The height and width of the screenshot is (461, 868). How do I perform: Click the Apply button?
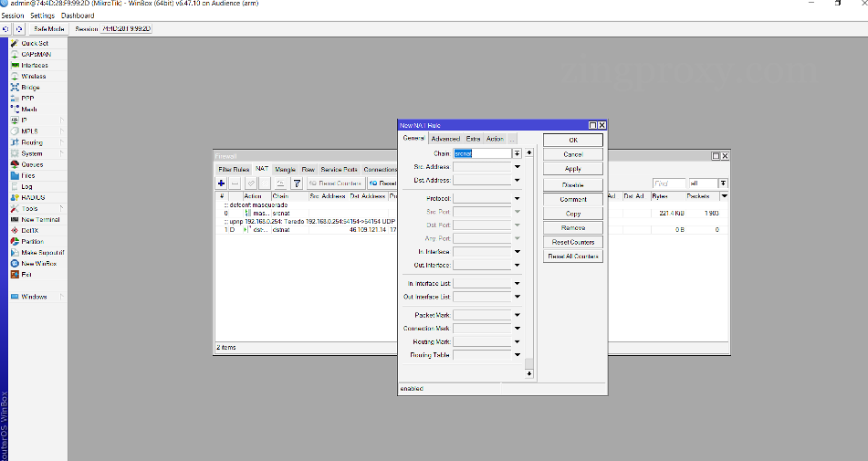pos(573,169)
